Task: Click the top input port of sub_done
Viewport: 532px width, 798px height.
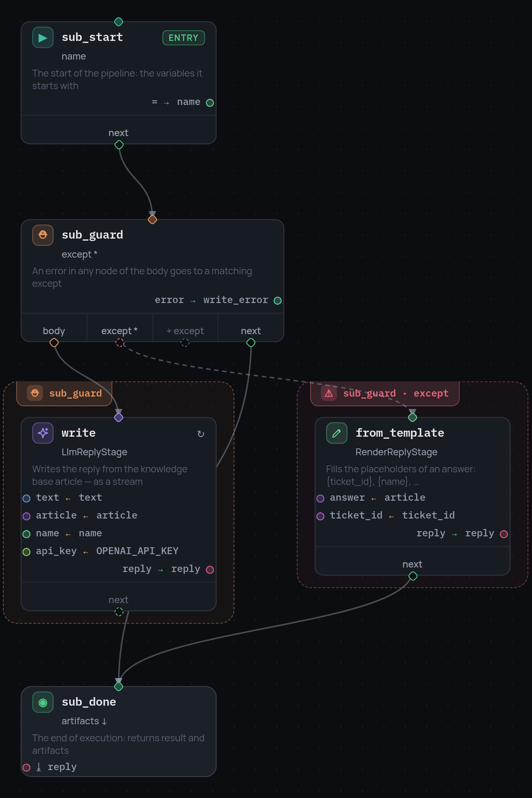Action: pos(119,687)
